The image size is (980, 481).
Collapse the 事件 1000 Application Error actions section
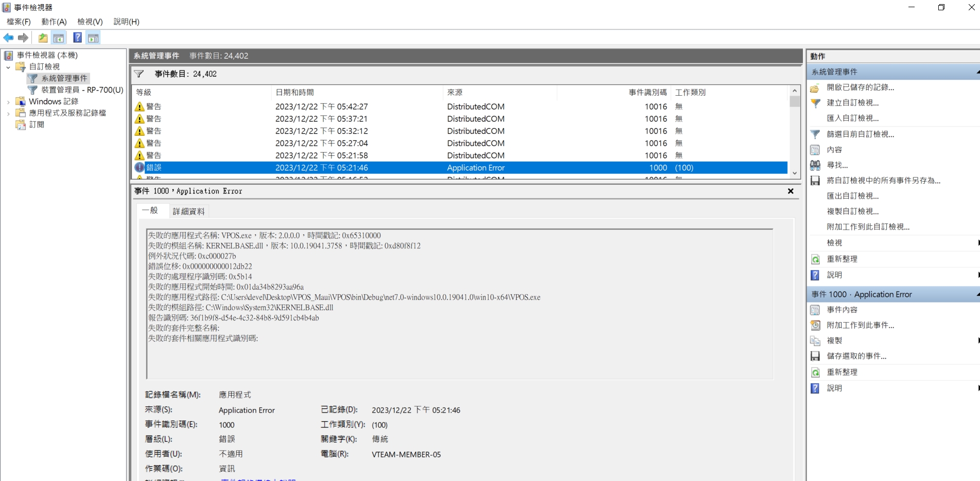(x=977, y=294)
